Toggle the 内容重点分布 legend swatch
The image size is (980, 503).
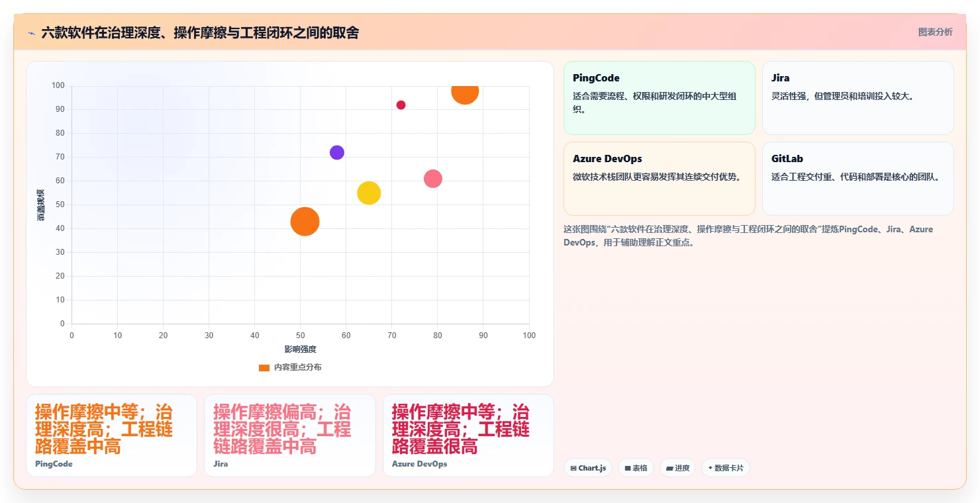264,367
